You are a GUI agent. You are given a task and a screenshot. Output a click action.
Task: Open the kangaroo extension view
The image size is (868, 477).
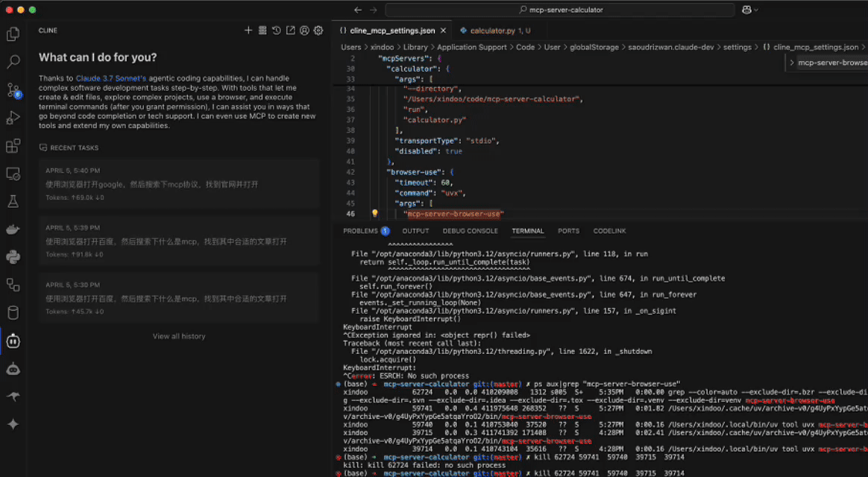tap(13, 397)
